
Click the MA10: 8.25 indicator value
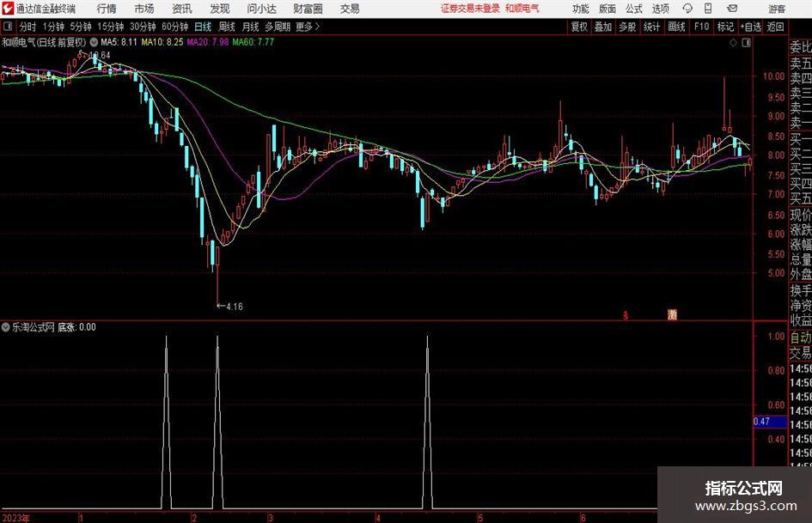[162, 42]
